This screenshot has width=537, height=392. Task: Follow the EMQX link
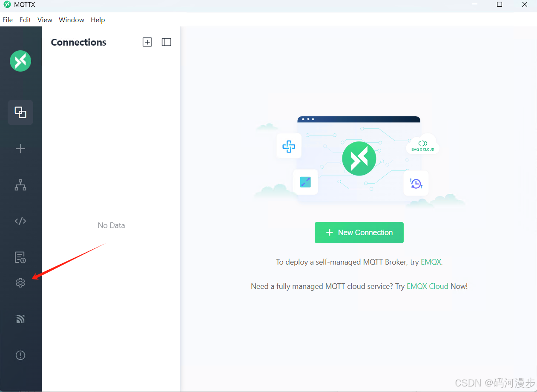click(x=431, y=262)
